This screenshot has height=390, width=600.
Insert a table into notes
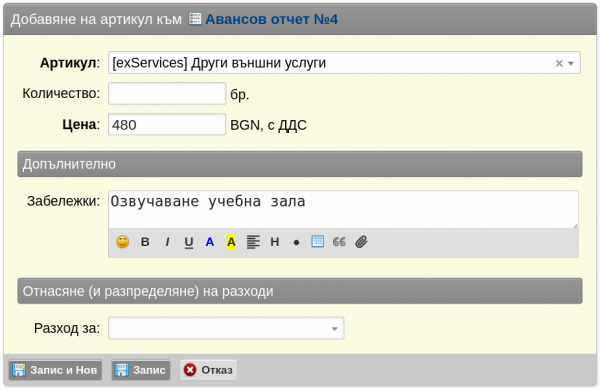pos(318,242)
